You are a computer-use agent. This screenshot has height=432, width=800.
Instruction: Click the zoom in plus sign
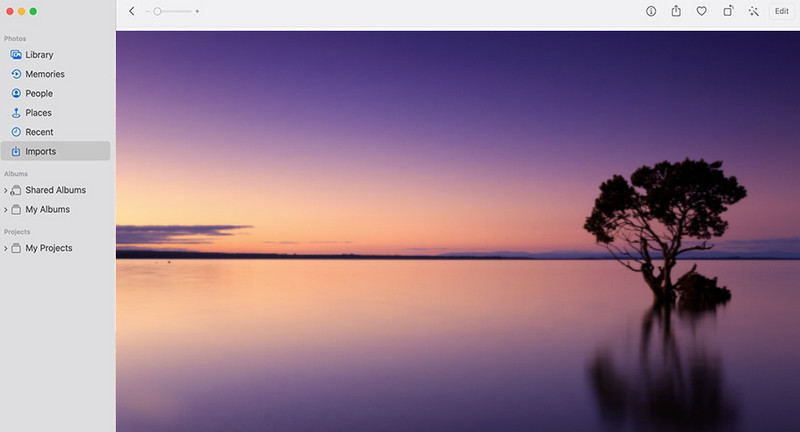(x=197, y=11)
